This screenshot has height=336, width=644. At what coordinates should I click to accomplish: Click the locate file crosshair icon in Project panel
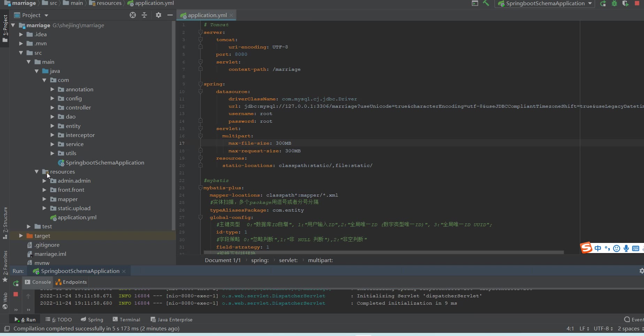(133, 15)
